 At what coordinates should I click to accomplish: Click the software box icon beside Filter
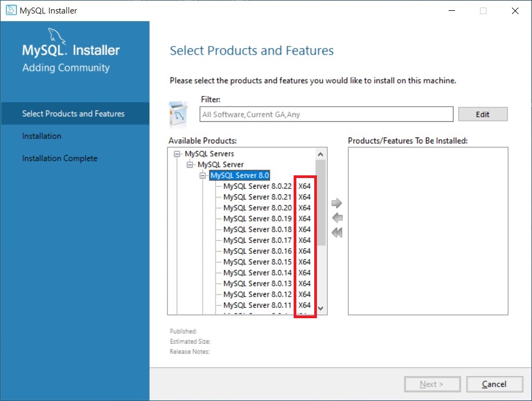178,114
